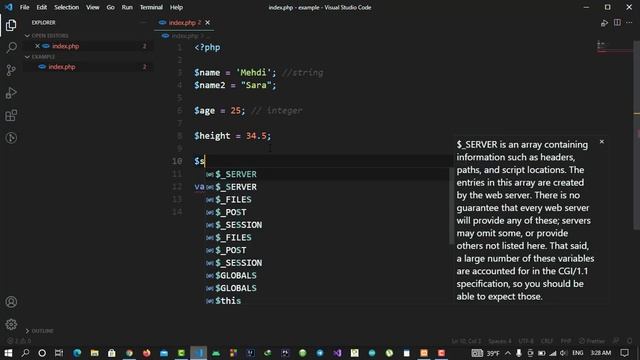Choose the first $_FILES suggestion
The height and width of the screenshot is (360, 640).
coord(233,200)
